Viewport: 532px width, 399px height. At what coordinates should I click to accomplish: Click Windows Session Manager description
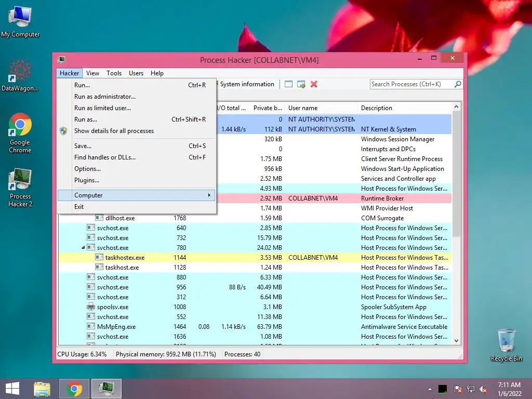pos(397,139)
